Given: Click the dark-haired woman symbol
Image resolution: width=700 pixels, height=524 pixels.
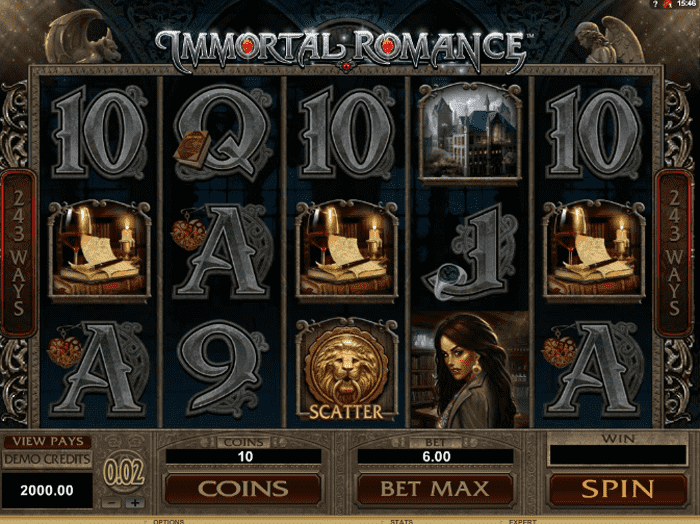Looking at the screenshot, I should 470,370.
